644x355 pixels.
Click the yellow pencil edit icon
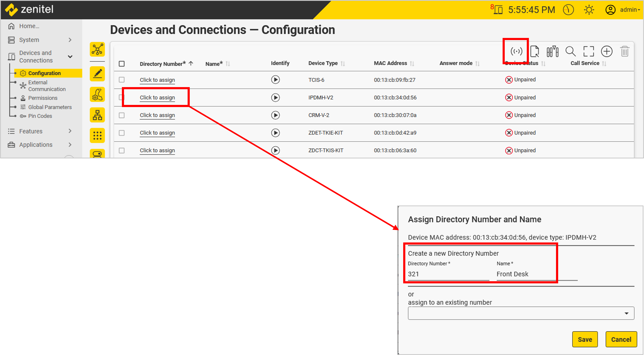(97, 74)
